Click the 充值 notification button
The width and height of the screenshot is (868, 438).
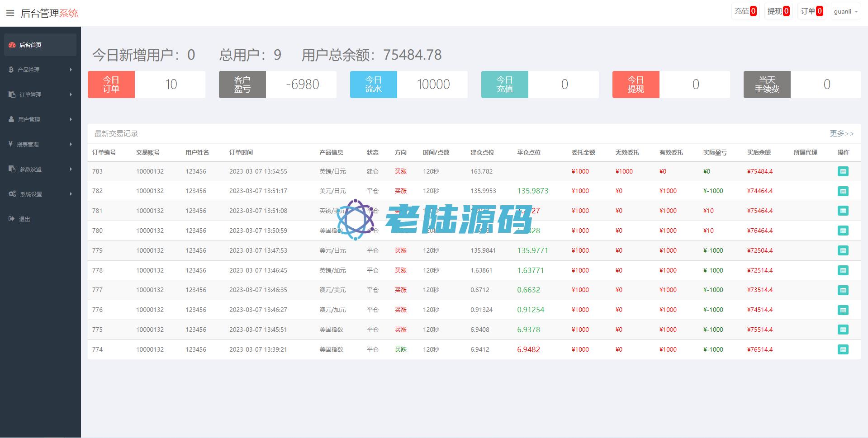tap(745, 11)
